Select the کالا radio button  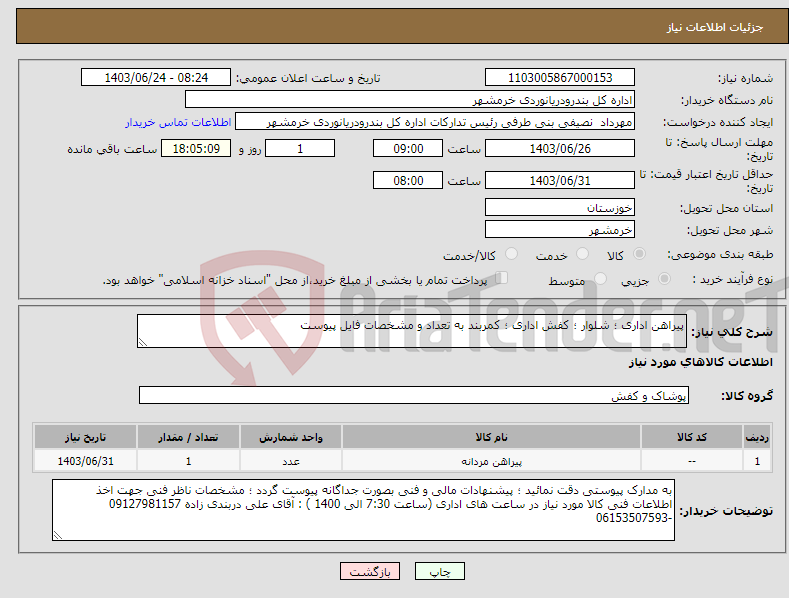tap(640, 254)
